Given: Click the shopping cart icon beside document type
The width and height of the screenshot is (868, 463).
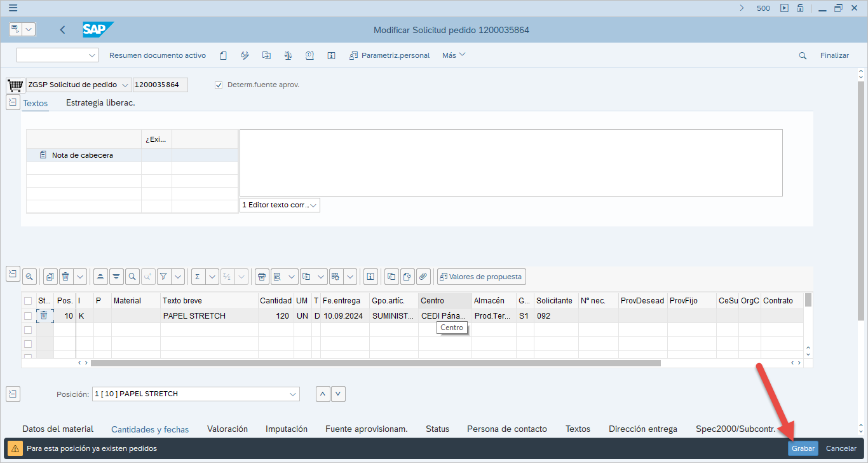Looking at the screenshot, I should [x=15, y=85].
